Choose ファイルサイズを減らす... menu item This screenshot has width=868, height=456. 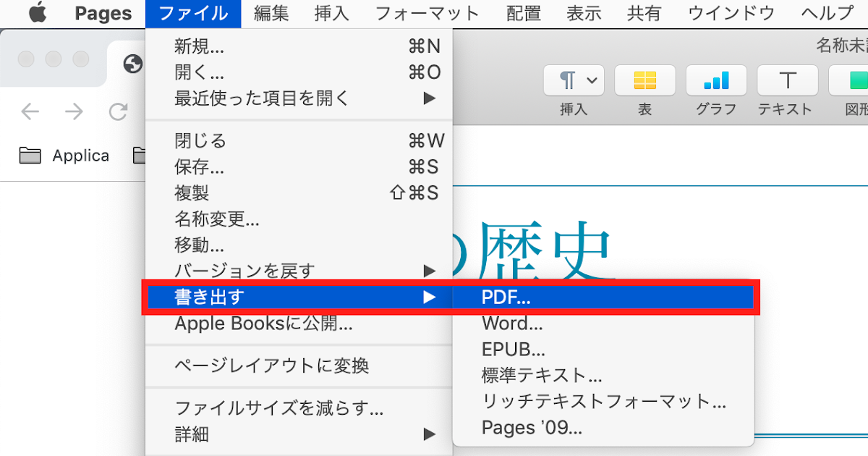click(x=299, y=409)
